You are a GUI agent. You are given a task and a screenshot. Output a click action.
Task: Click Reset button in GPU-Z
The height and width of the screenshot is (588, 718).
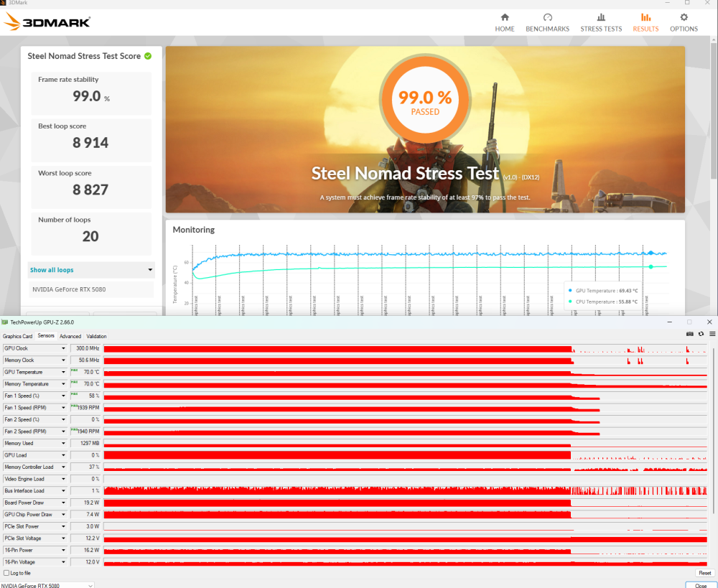point(705,573)
